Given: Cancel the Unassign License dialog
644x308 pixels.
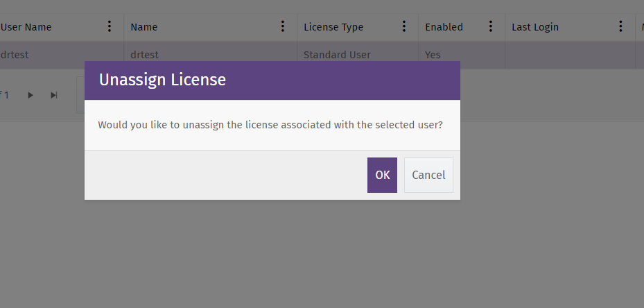Looking at the screenshot, I should (428, 175).
